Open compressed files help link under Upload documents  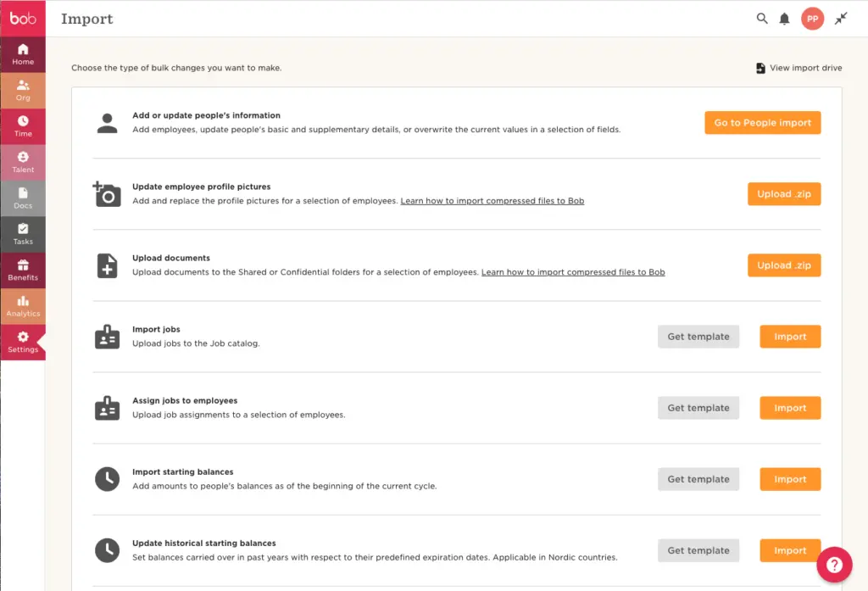(x=573, y=272)
